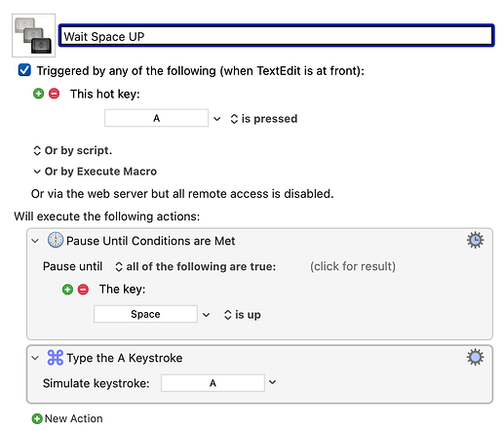Delete the Space key condition
Viewport: 504px width, 431px height.
tap(83, 289)
